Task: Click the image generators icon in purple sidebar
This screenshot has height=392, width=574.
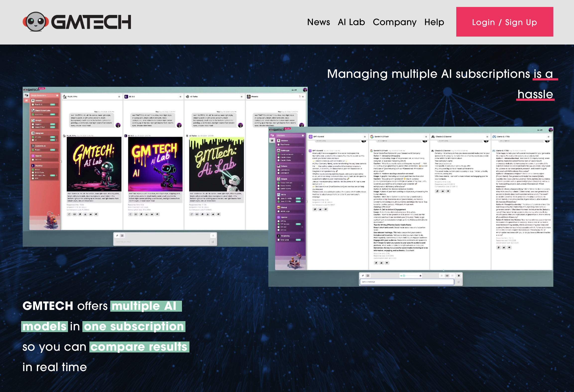Action: 272,141
